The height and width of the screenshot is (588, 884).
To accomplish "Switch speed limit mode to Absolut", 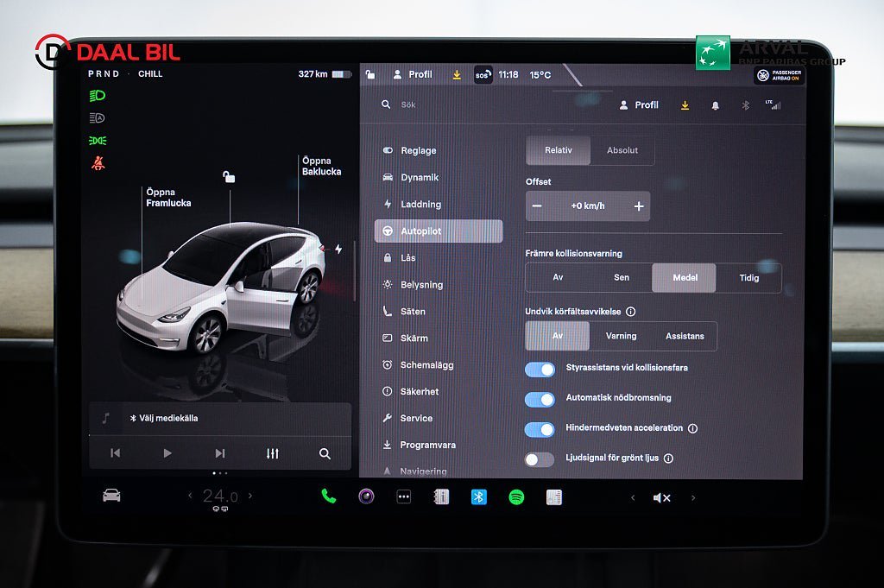I will pyautogui.click(x=622, y=150).
